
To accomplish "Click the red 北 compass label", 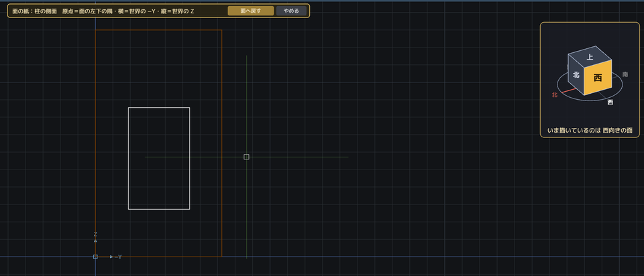I will 555,94.
